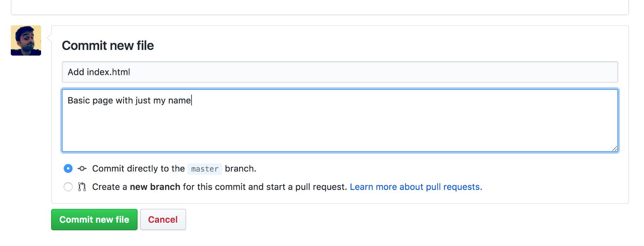Click the word 'branch.' after the master badge
The width and height of the screenshot is (644, 246).
240,168
